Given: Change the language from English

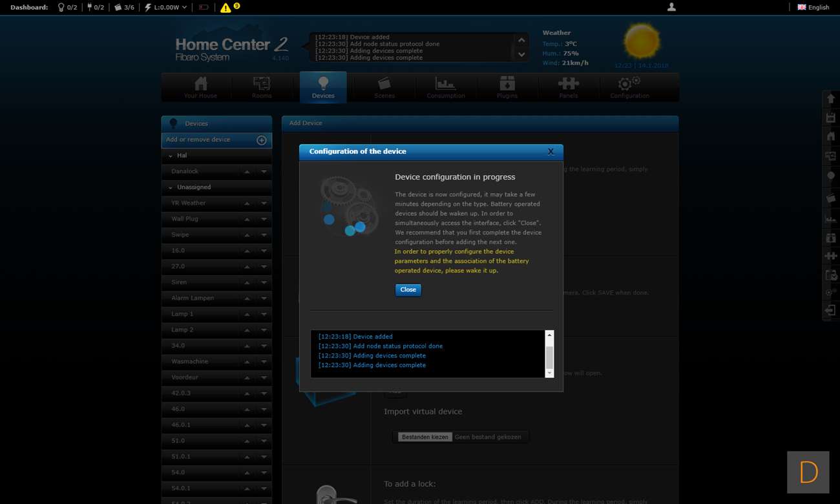Looking at the screenshot, I should click(x=813, y=8).
